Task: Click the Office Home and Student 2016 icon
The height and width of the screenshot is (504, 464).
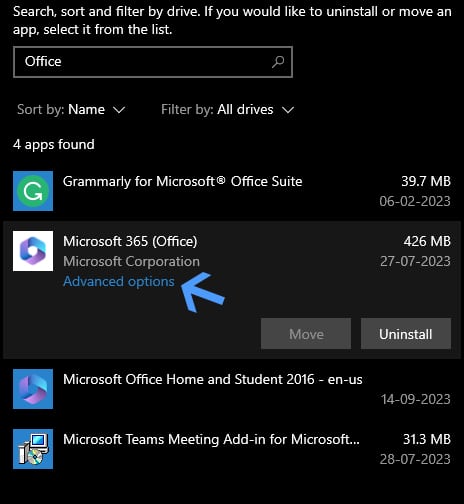Action: tap(33, 389)
